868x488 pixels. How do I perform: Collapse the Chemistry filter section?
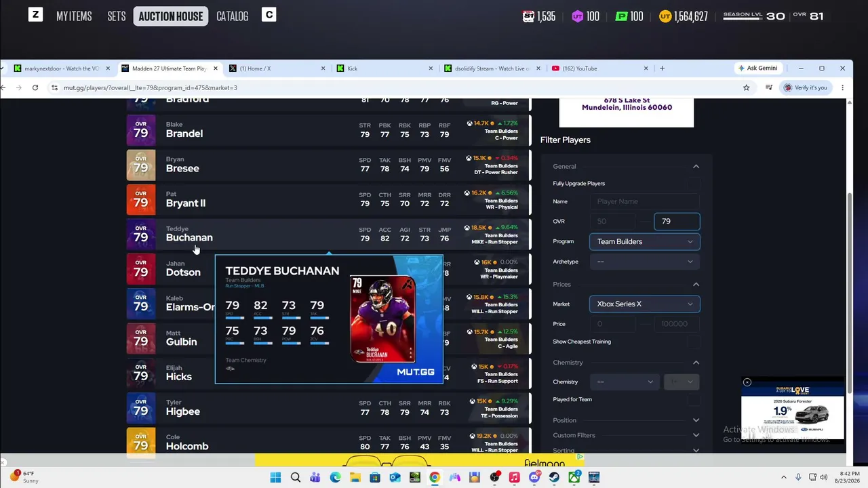(x=696, y=363)
